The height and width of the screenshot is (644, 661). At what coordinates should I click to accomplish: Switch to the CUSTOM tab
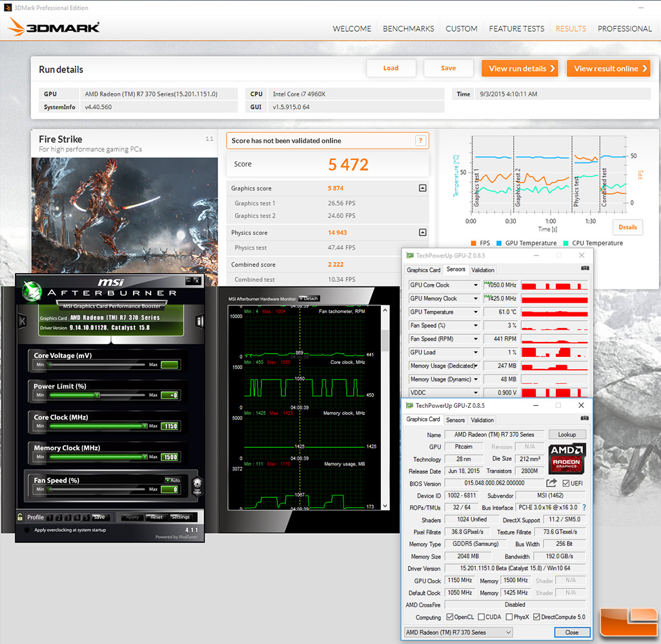[x=461, y=28]
